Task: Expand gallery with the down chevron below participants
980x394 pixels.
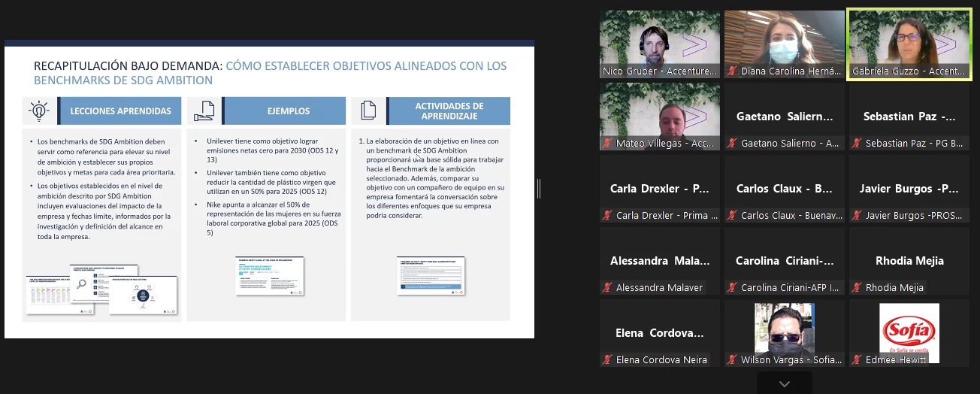Action: (x=785, y=383)
